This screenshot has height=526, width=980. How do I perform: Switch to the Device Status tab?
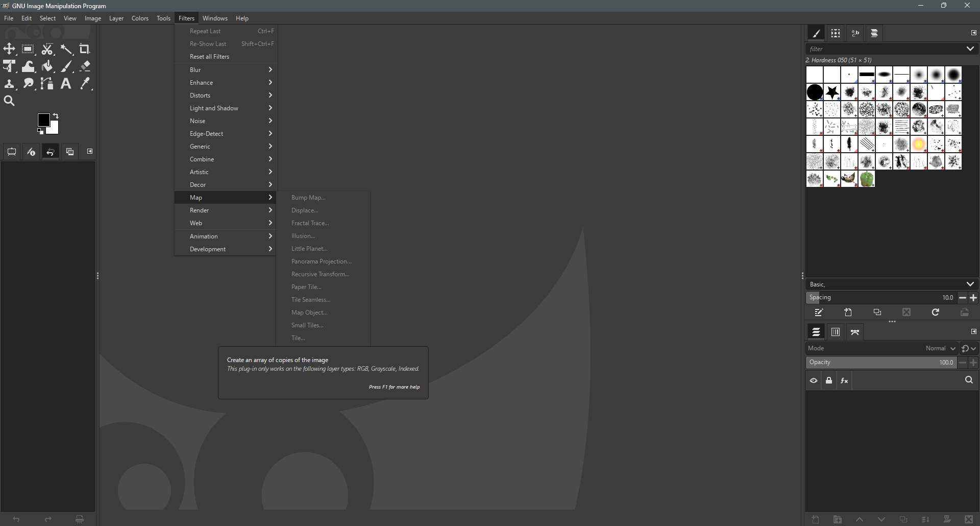tap(31, 152)
